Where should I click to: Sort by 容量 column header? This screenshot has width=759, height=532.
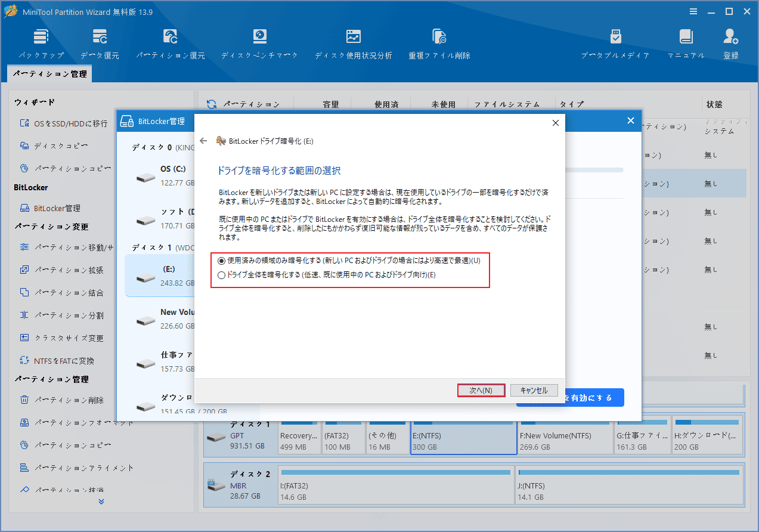[330, 104]
